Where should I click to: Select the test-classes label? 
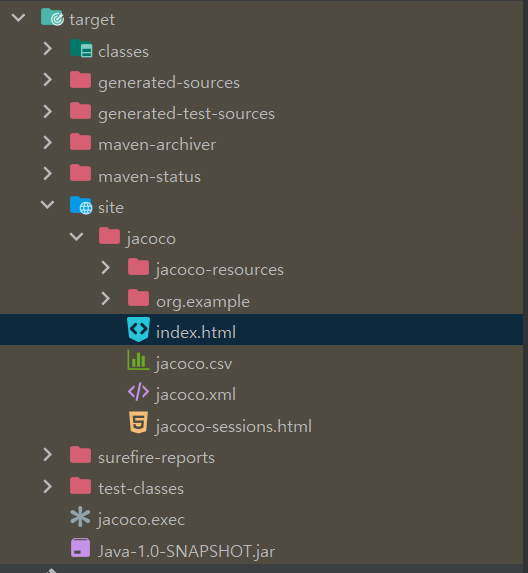(141, 489)
